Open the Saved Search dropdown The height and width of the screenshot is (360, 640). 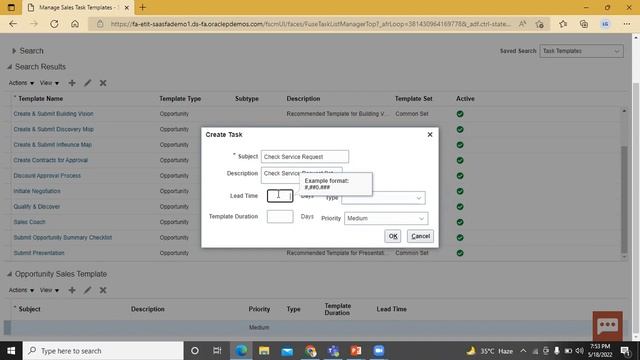coord(581,51)
